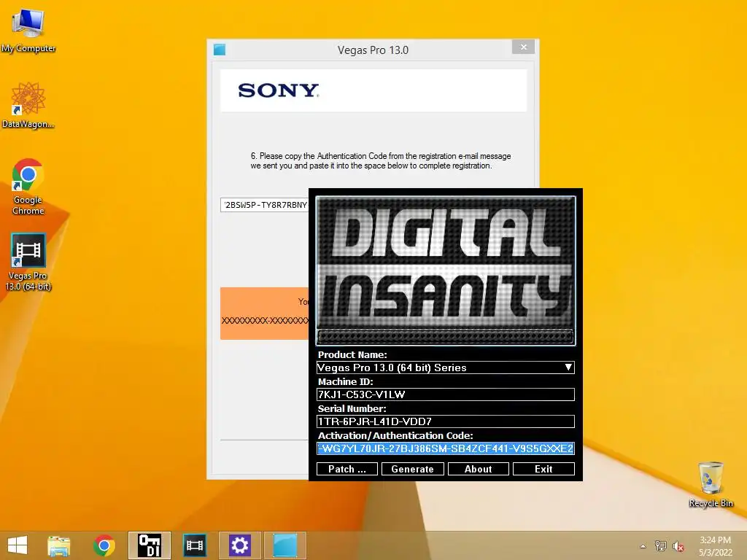Image resolution: width=747 pixels, height=560 pixels.
Task: Open the muted volume tray icon
Action: 678,546
